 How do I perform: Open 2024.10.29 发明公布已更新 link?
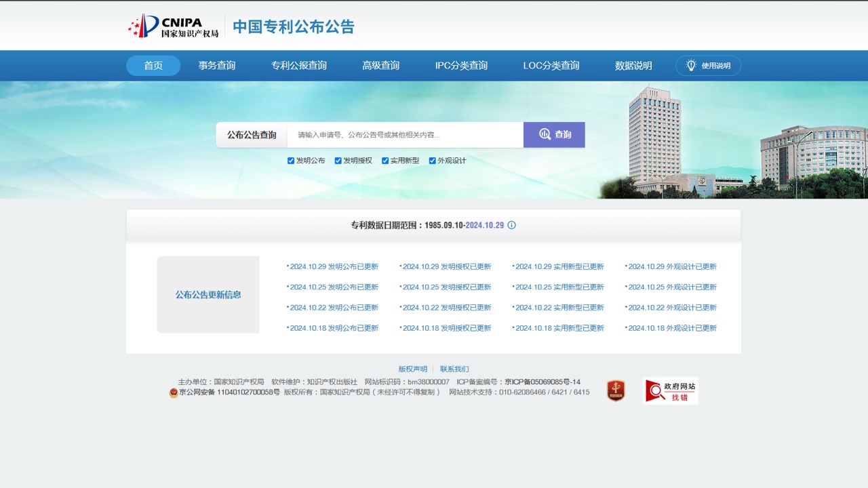[x=334, y=267]
